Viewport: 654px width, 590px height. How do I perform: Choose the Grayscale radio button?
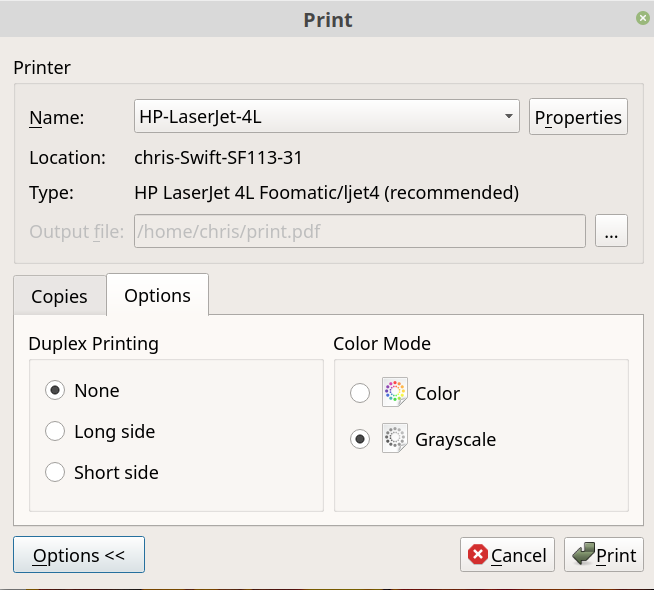pyautogui.click(x=360, y=439)
